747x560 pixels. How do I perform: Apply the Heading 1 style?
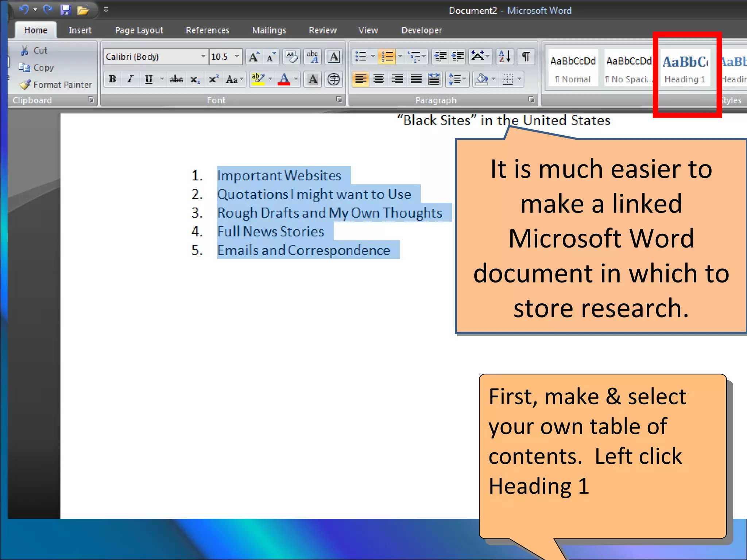tap(685, 68)
